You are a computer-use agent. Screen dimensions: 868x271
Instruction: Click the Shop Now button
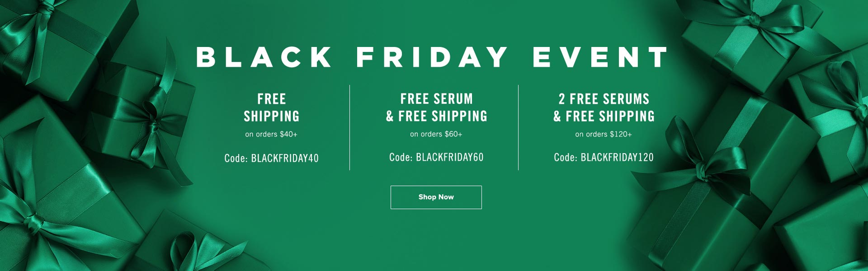pos(436,197)
